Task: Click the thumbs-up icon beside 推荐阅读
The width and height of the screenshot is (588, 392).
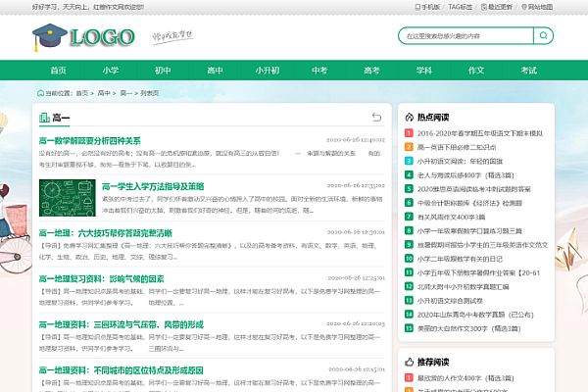Action: [409, 362]
